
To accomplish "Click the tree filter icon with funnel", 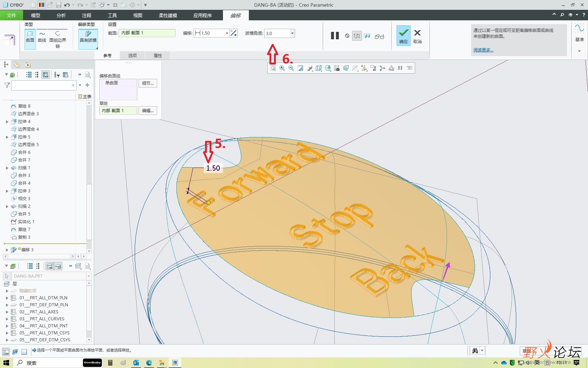I will point(57,75).
